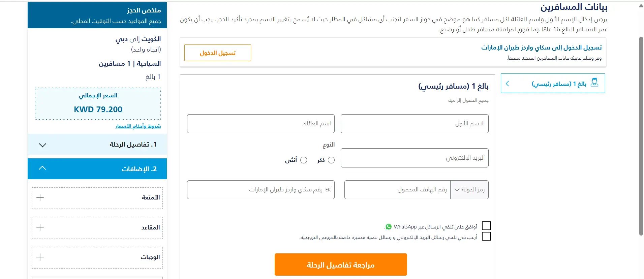Click the plus icon beside الوجبات

pyautogui.click(x=40, y=257)
